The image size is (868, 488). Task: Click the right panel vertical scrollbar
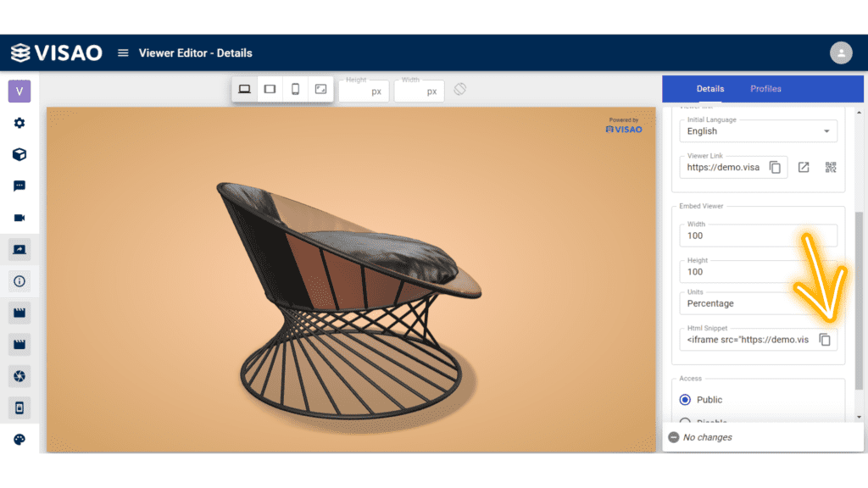pyautogui.click(x=859, y=301)
